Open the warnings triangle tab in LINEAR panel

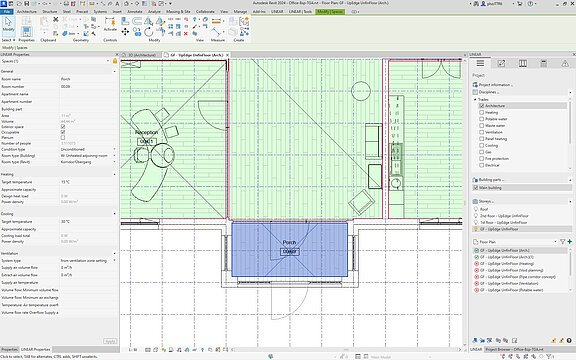tap(565, 64)
